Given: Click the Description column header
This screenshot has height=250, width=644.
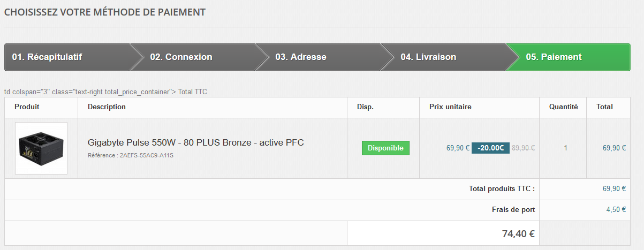Looking at the screenshot, I should (x=107, y=107).
